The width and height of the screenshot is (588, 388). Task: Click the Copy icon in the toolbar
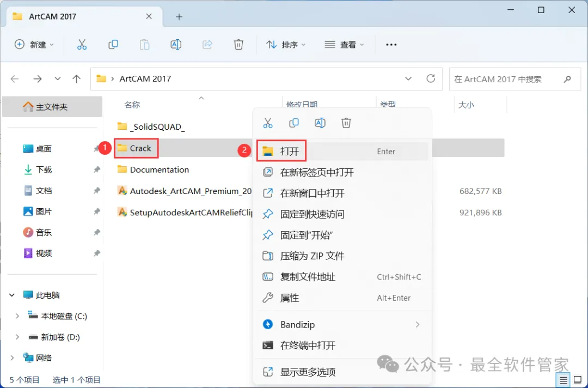point(113,45)
